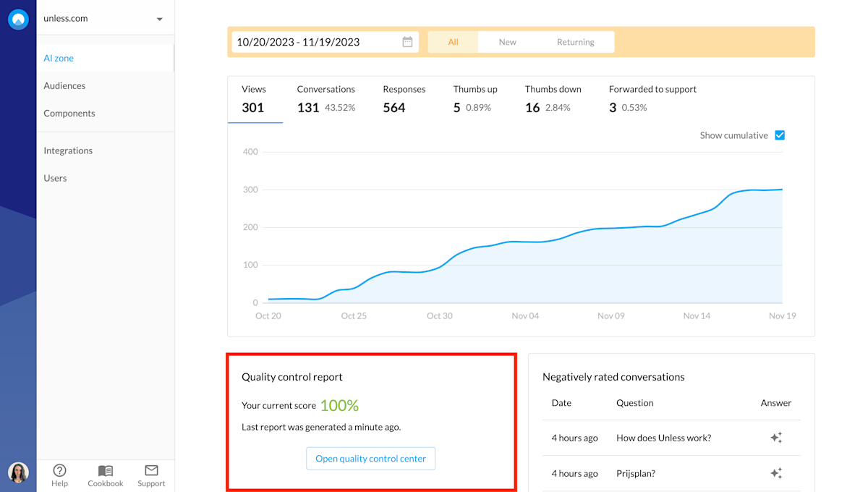View AI answer for "How does Unless work?"

click(776, 438)
